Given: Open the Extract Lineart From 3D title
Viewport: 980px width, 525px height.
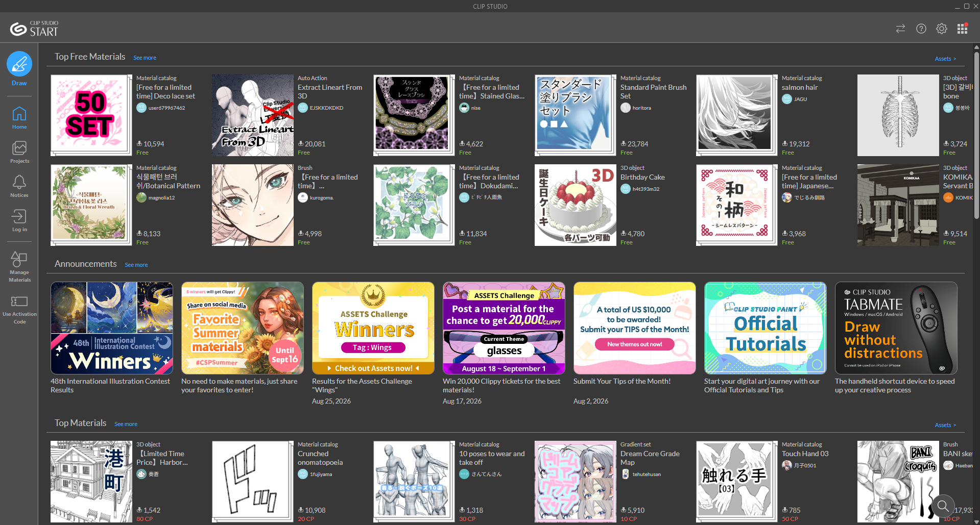Looking at the screenshot, I should 330,92.
